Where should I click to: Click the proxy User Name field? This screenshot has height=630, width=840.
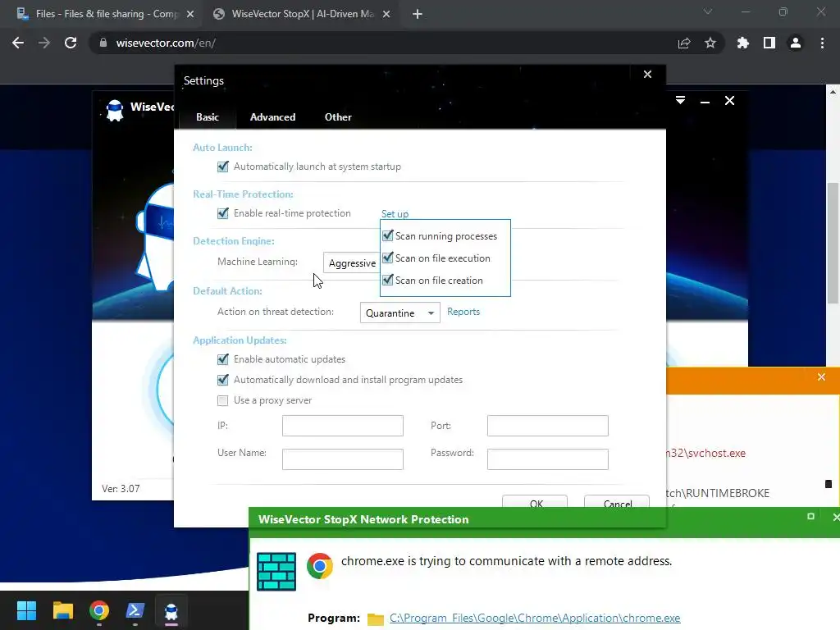(343, 459)
